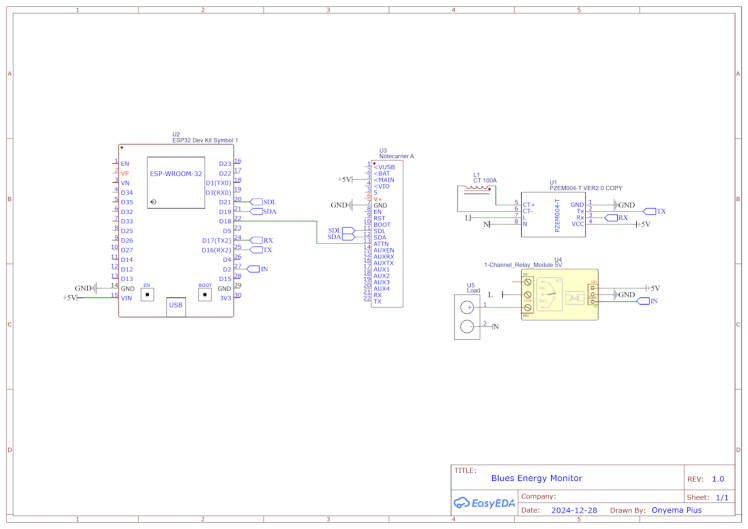This screenshot has width=748, height=529.
Task: Click the EN push-button symbol on the ESP32 board
Action: pos(147,294)
